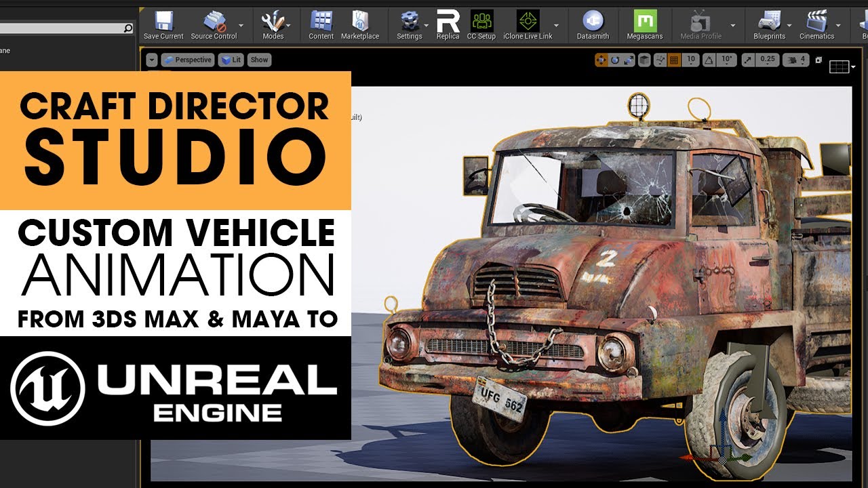Viewport: 868px width, 488px height.
Task: Open the scale snap 0.25 dropdown
Action: coord(768,60)
